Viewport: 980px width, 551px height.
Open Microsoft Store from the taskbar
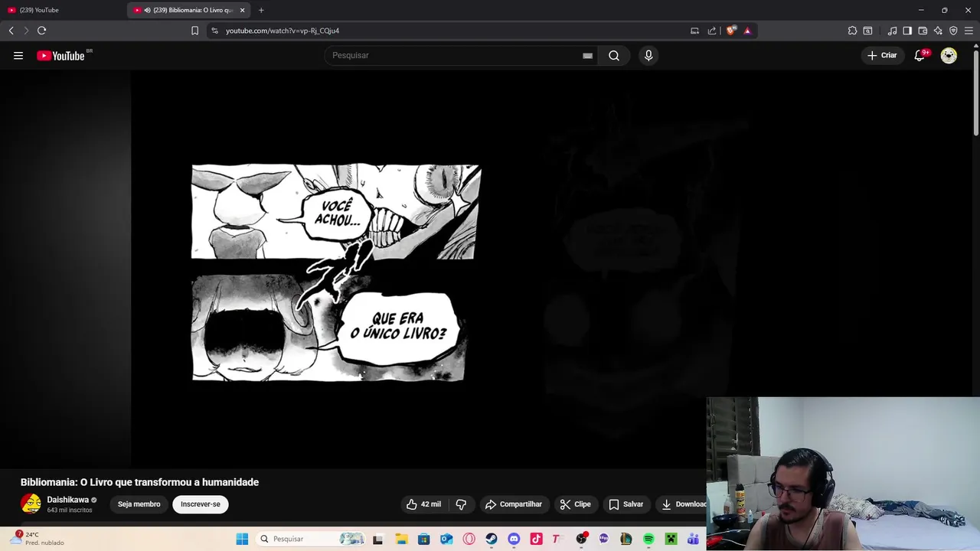pos(423,539)
